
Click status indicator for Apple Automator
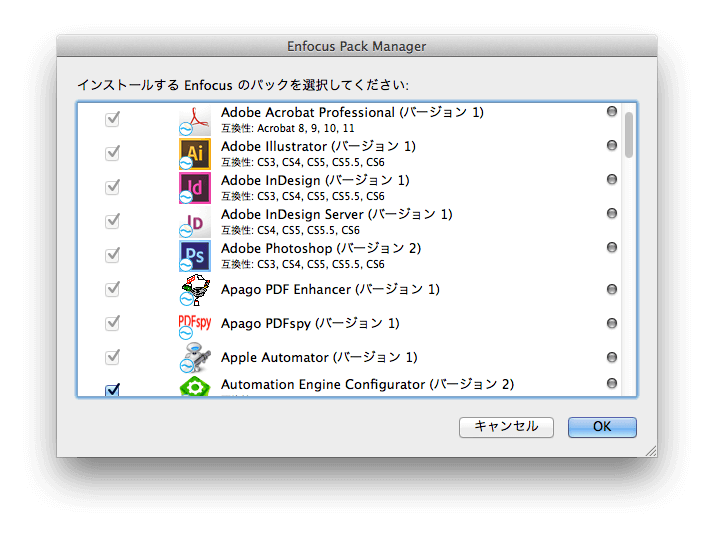click(612, 357)
